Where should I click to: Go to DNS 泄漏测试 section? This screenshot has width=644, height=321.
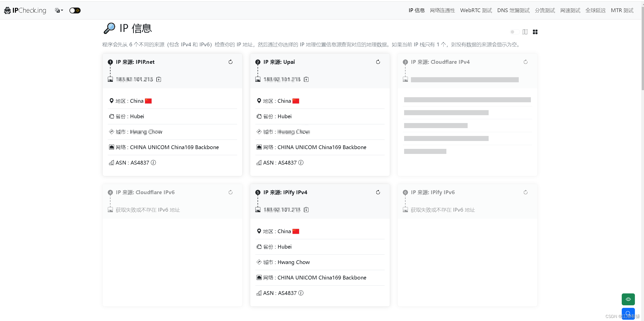[513, 10]
